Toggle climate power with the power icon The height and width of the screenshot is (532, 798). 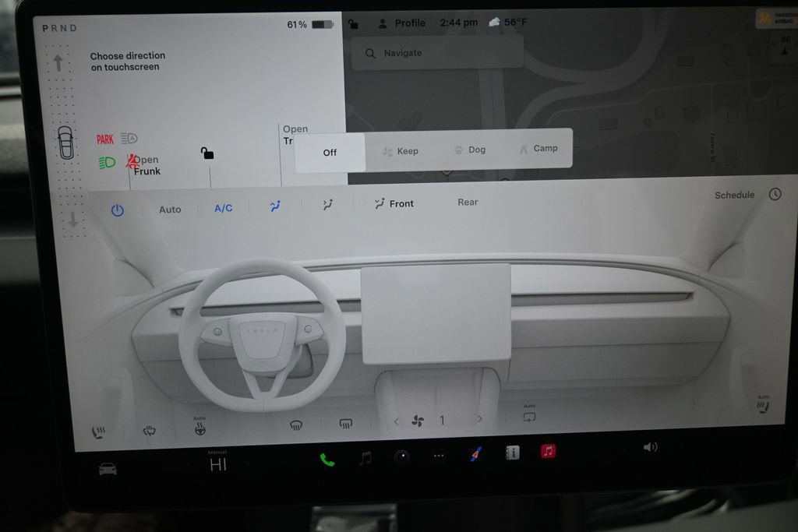tap(118, 207)
